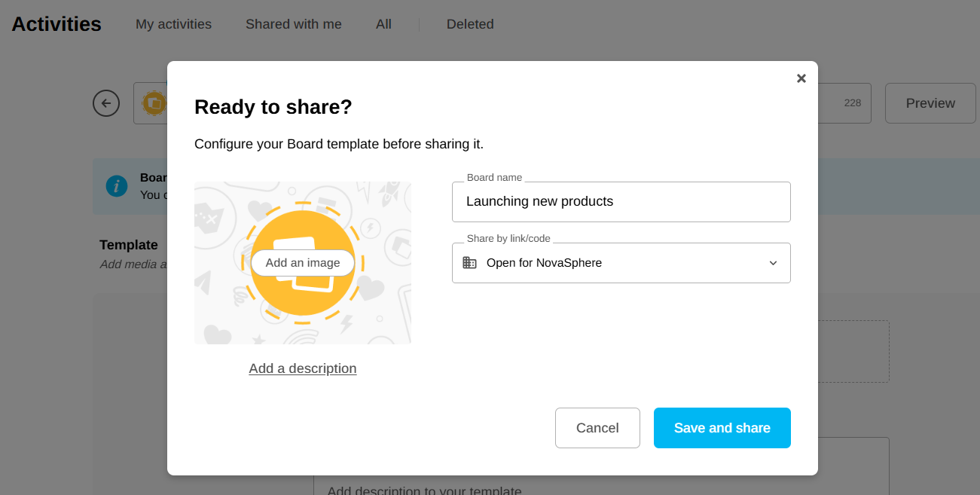This screenshot has width=980, height=495.
Task: Click the Preview button
Action: (930, 103)
